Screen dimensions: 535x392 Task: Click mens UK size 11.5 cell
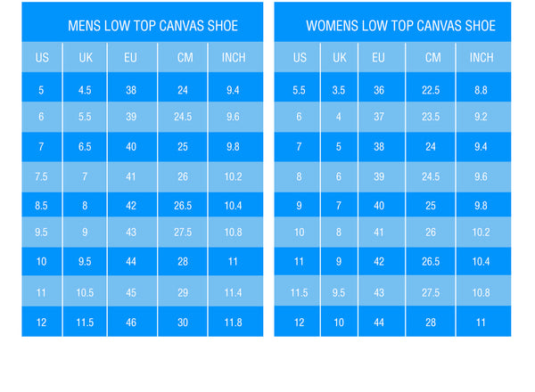tap(85, 322)
